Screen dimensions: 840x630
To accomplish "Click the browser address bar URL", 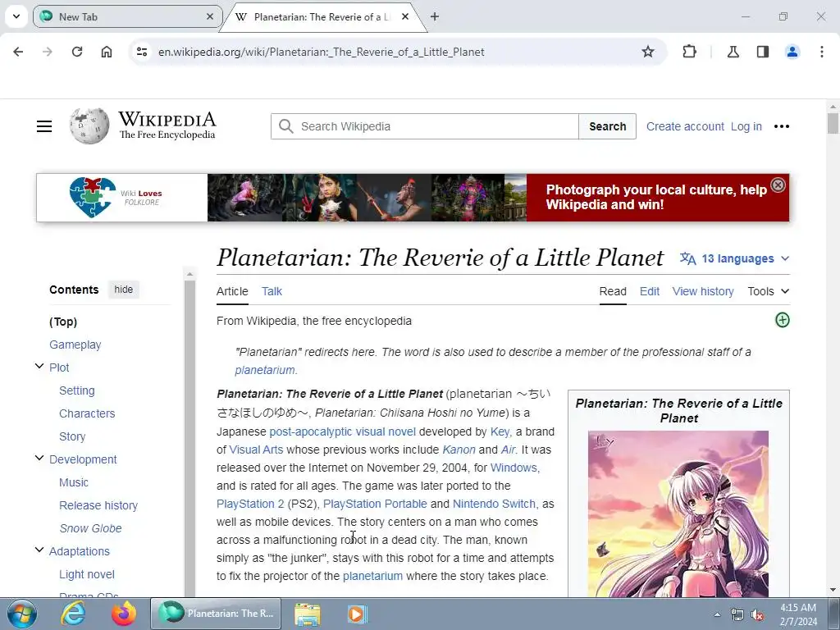I will [321, 52].
